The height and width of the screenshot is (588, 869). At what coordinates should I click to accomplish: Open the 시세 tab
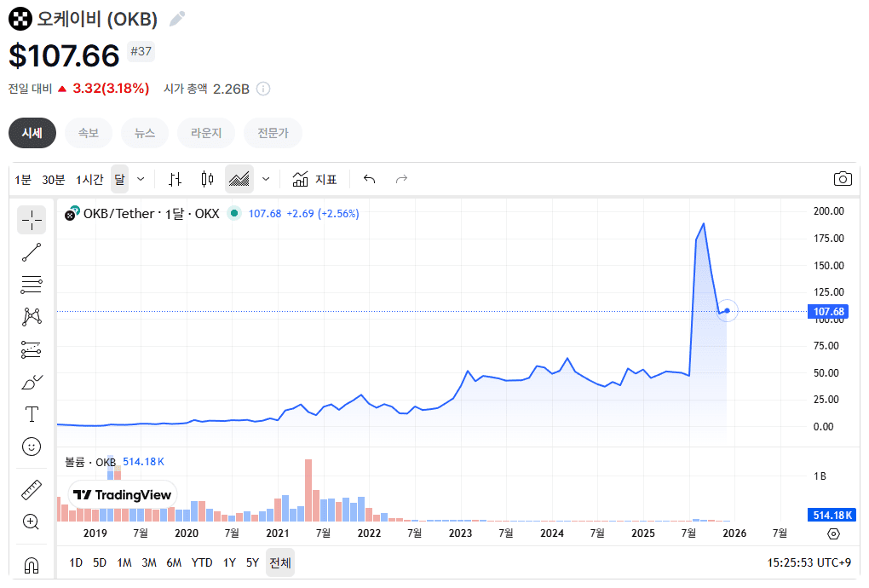[x=32, y=133]
